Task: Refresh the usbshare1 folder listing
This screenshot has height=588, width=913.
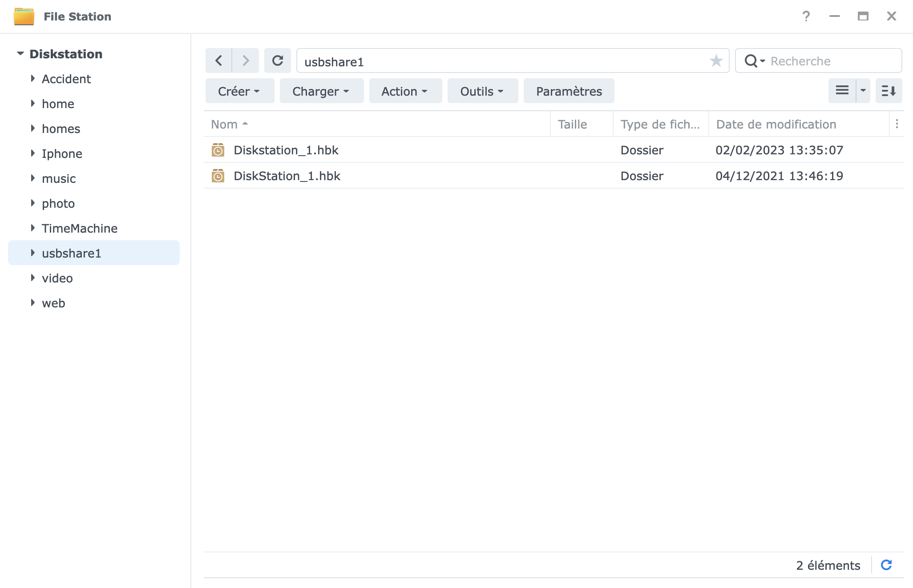Action: point(278,60)
